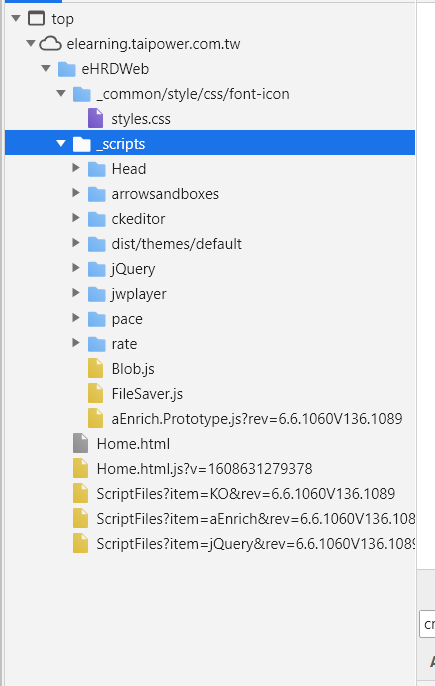
Task: Click the gray Home.html document icon
Action: pyautogui.click(x=81, y=443)
